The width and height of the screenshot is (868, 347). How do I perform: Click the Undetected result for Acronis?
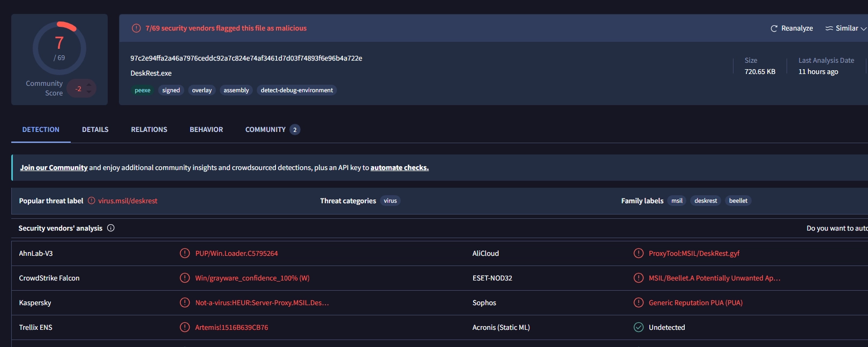click(x=667, y=327)
